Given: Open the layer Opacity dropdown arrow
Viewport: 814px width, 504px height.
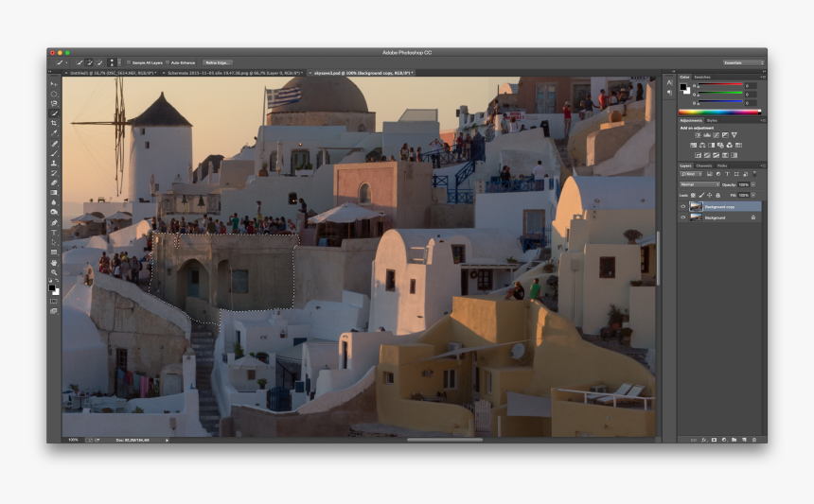Looking at the screenshot, I should 752,184.
